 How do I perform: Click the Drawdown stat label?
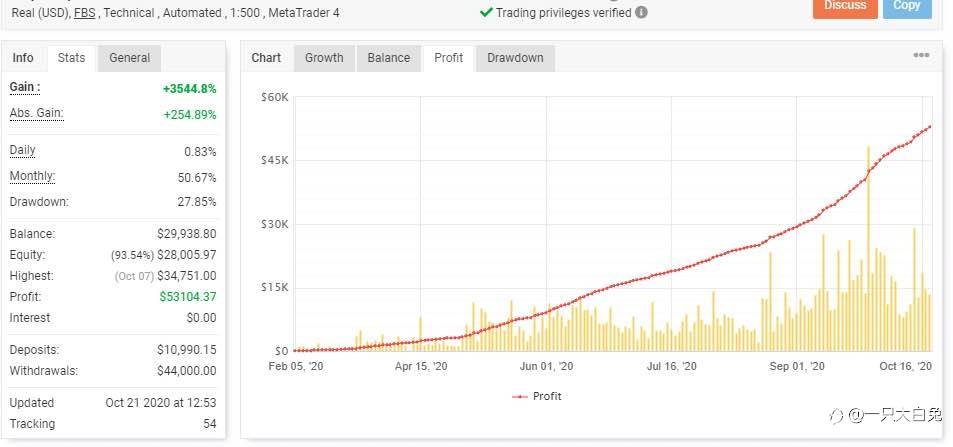pyautogui.click(x=39, y=202)
